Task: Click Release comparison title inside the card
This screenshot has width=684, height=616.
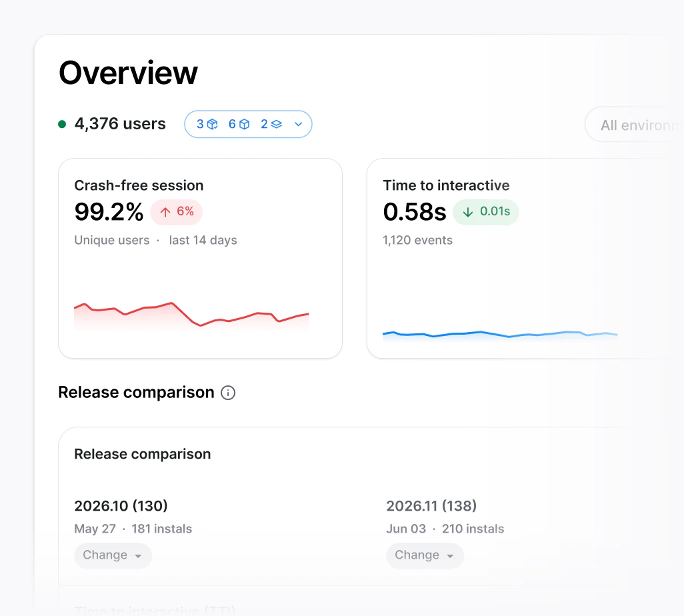Action: 143,454
